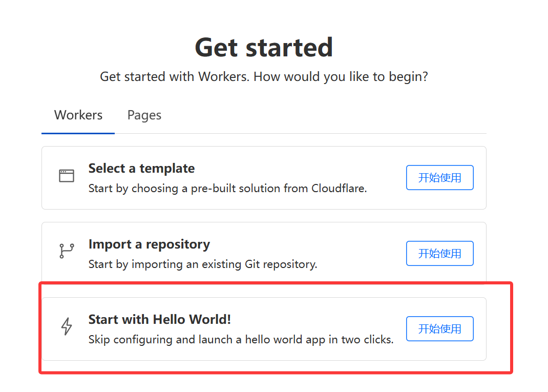Click the launch hello world app description
This screenshot has height=392, width=548.
(241, 340)
